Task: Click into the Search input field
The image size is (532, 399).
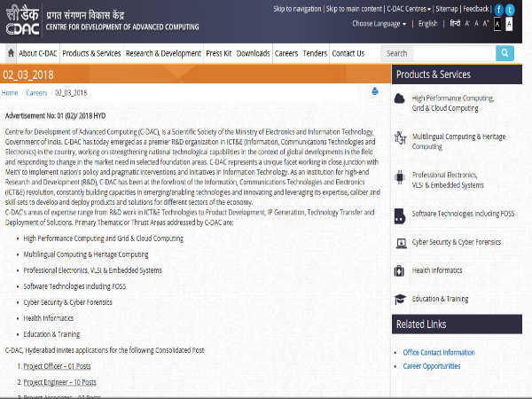Action: tap(438, 53)
